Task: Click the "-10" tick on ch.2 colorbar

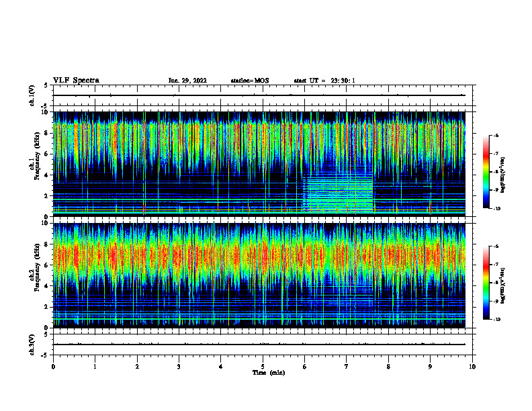Action: 496,320
